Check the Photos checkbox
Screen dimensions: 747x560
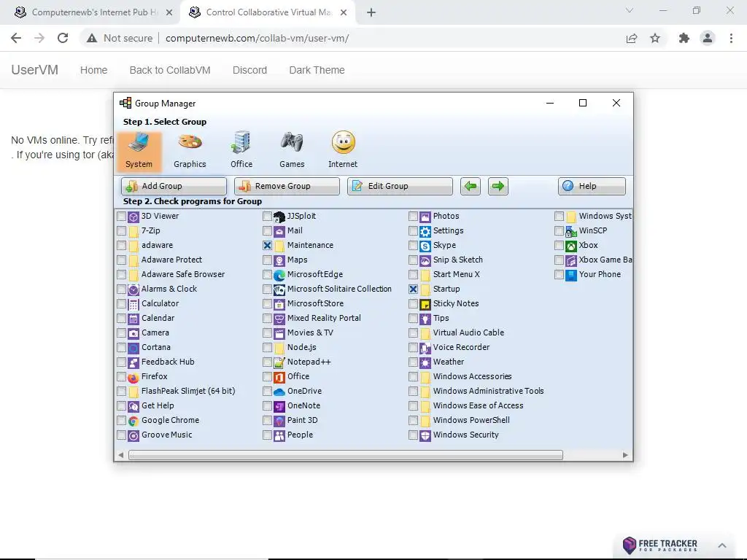pos(413,217)
